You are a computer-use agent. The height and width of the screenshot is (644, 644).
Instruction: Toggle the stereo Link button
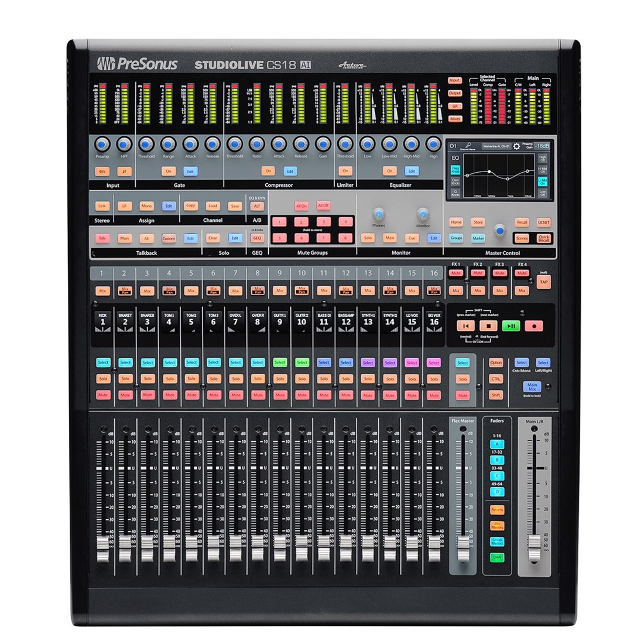(x=102, y=206)
